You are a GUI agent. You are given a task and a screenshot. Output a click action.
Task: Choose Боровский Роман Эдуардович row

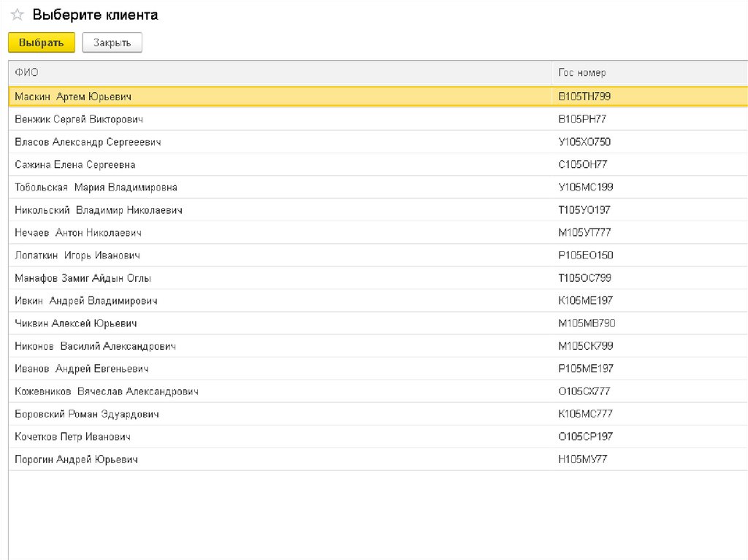(86, 414)
